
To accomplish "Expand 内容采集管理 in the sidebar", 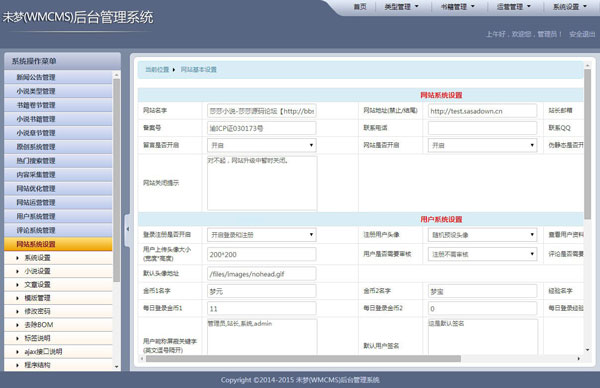I will 58,174.
